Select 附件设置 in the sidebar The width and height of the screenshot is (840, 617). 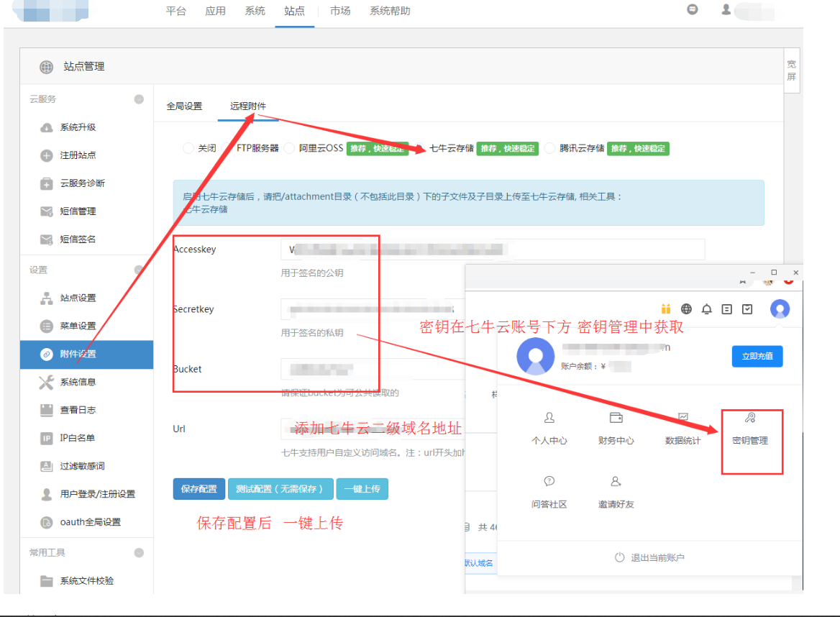(x=87, y=355)
